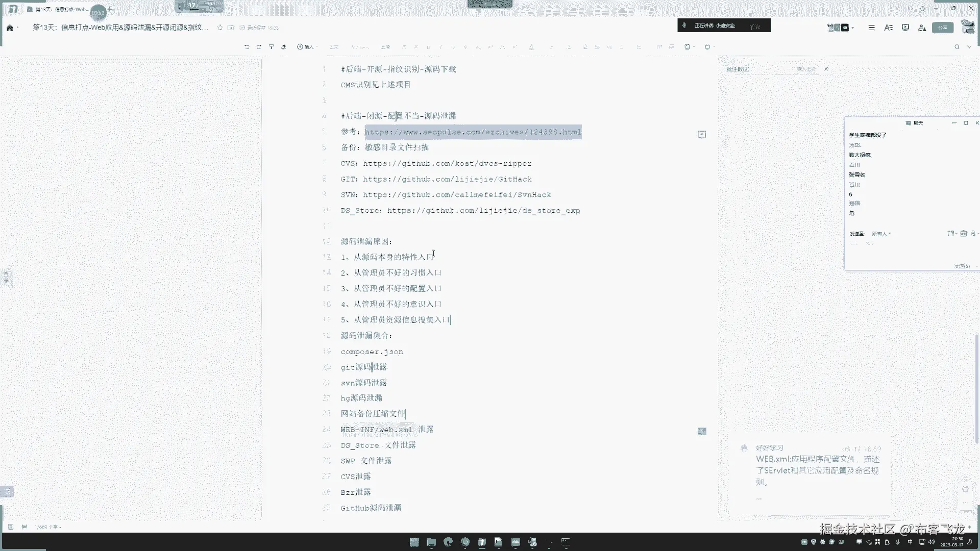Open the add-tab plus next to document tab
Viewport: 980px width, 551px height.
point(109,9)
